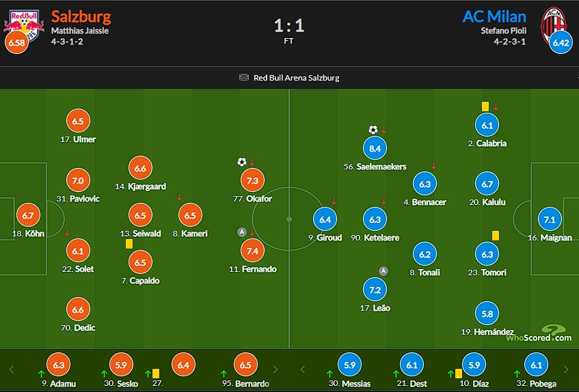Show previous AC Milan substitutes with left chevron
The image size is (579, 392).
tap(302, 369)
